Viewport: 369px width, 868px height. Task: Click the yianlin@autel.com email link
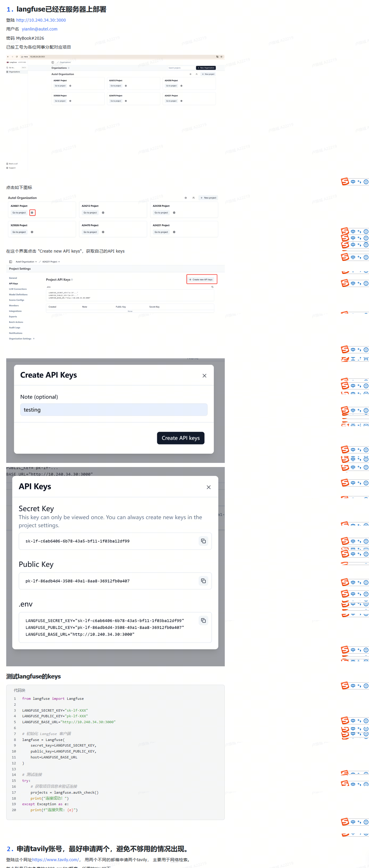point(40,29)
